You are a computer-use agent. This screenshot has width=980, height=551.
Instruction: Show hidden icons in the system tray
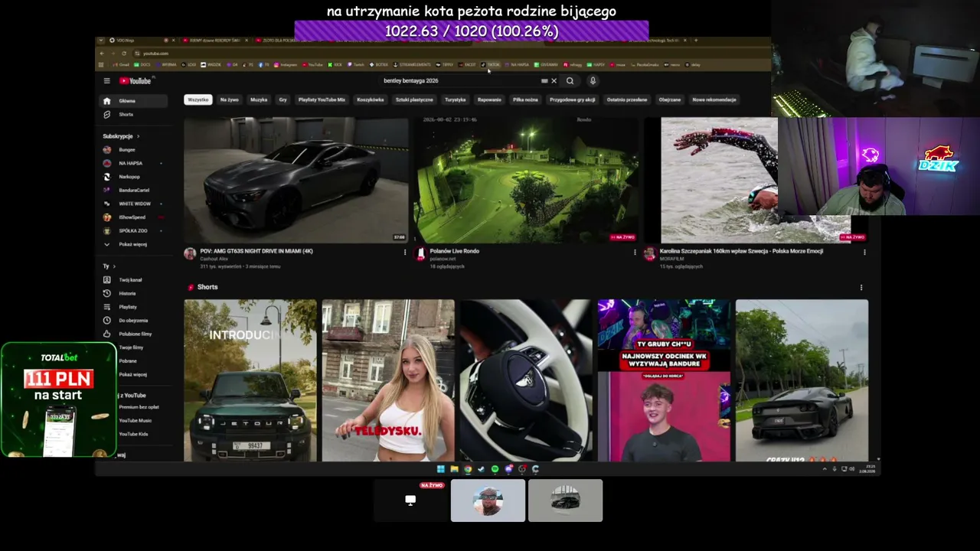(x=825, y=469)
